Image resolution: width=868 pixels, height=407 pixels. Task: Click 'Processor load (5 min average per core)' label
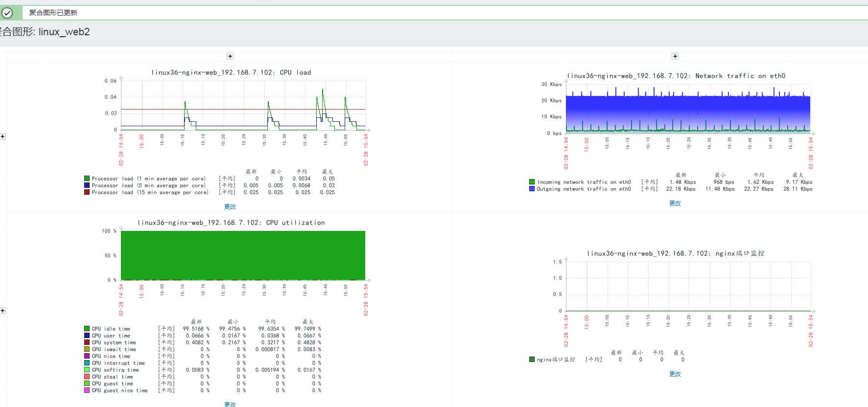click(x=149, y=185)
